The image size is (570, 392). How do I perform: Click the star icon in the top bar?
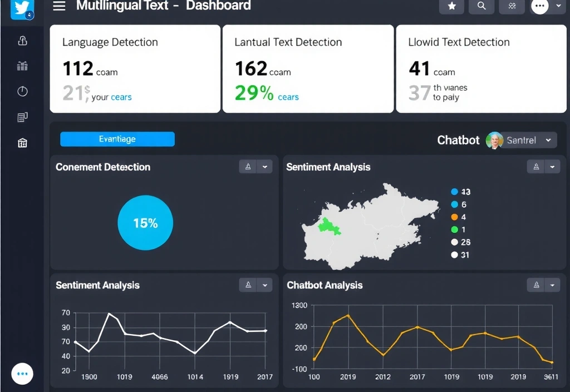(x=451, y=7)
